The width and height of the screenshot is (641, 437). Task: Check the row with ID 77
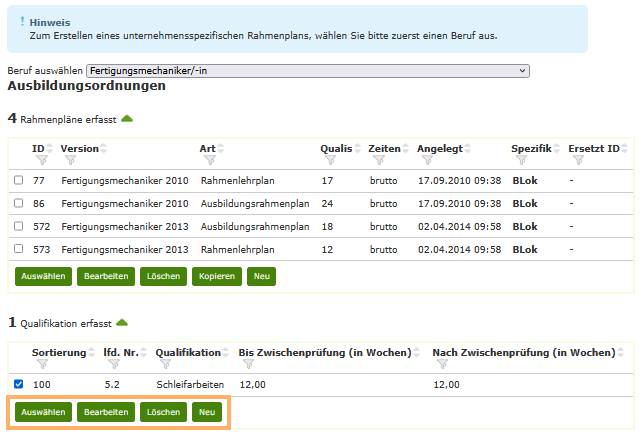click(x=18, y=180)
